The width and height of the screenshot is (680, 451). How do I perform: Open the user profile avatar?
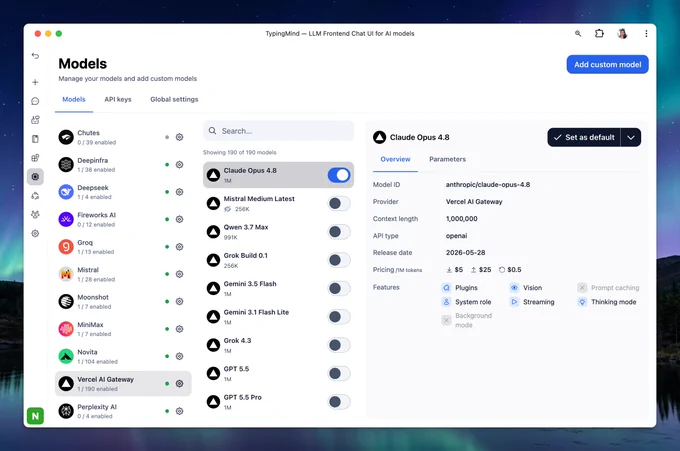622,33
